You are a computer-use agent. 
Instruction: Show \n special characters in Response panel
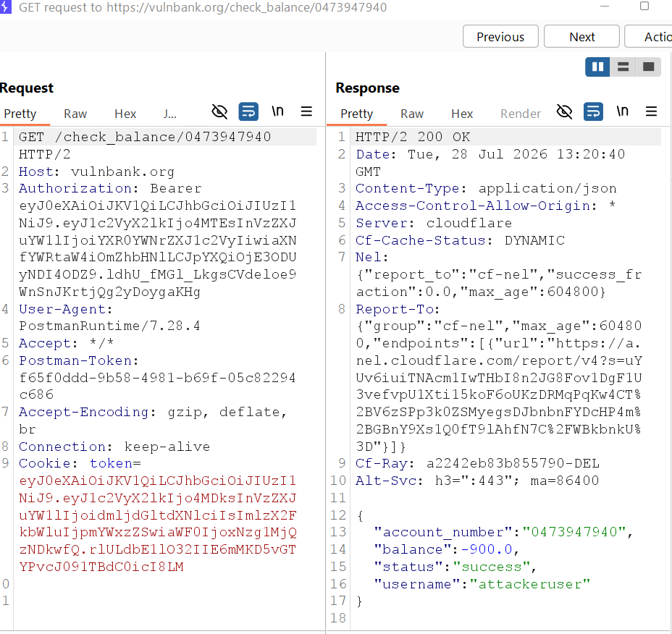(623, 111)
